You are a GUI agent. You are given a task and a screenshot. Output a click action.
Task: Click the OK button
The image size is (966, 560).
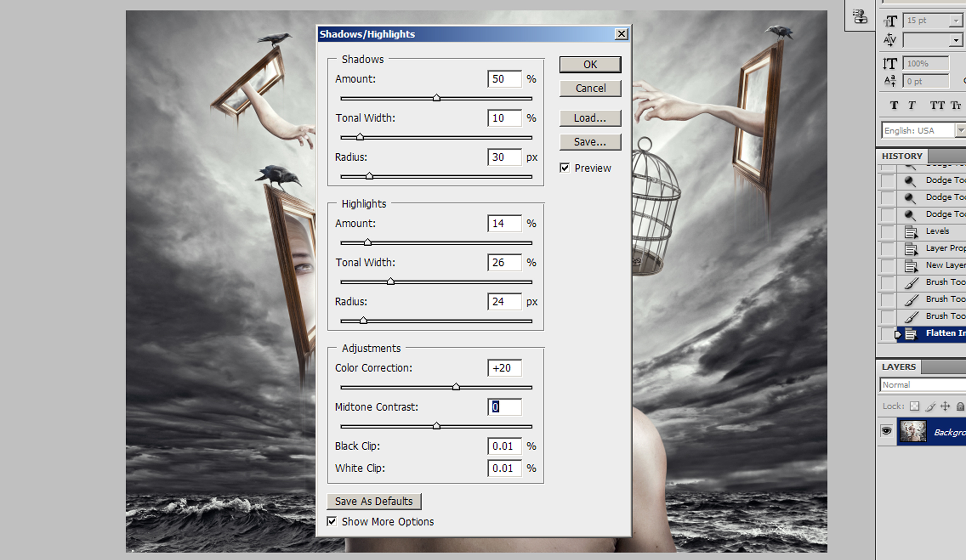pyautogui.click(x=590, y=64)
